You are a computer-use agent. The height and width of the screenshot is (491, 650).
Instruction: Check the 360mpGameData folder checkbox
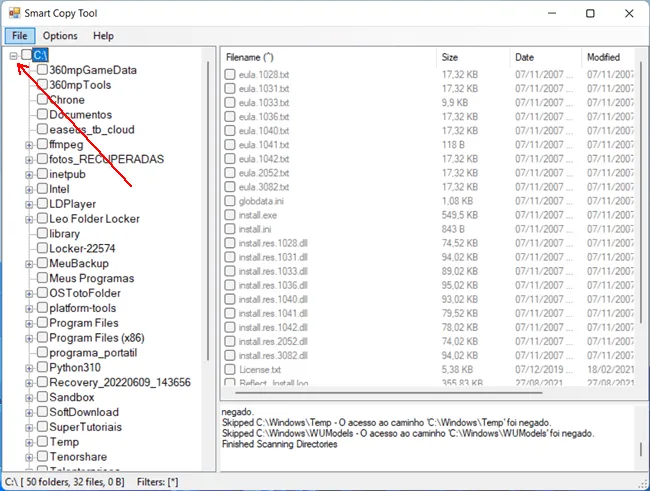tap(42, 69)
